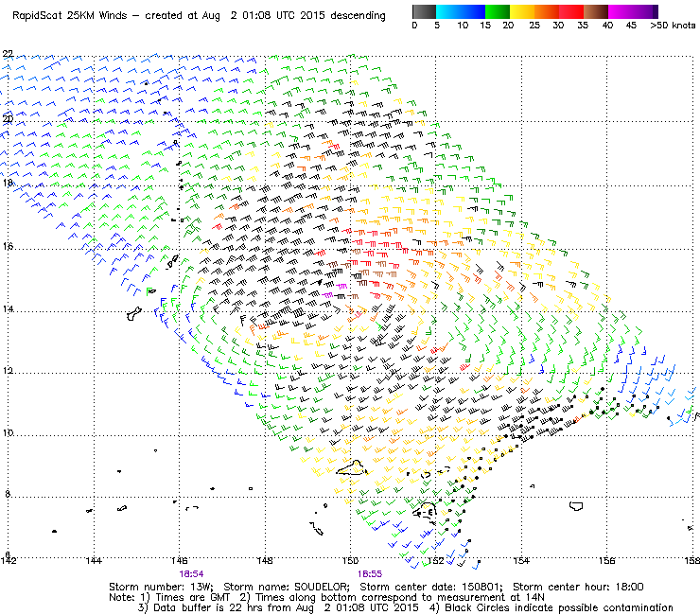Image resolution: width=700 pixels, height=615 pixels.
Task: Click the latitude label 14
Action: [8, 309]
